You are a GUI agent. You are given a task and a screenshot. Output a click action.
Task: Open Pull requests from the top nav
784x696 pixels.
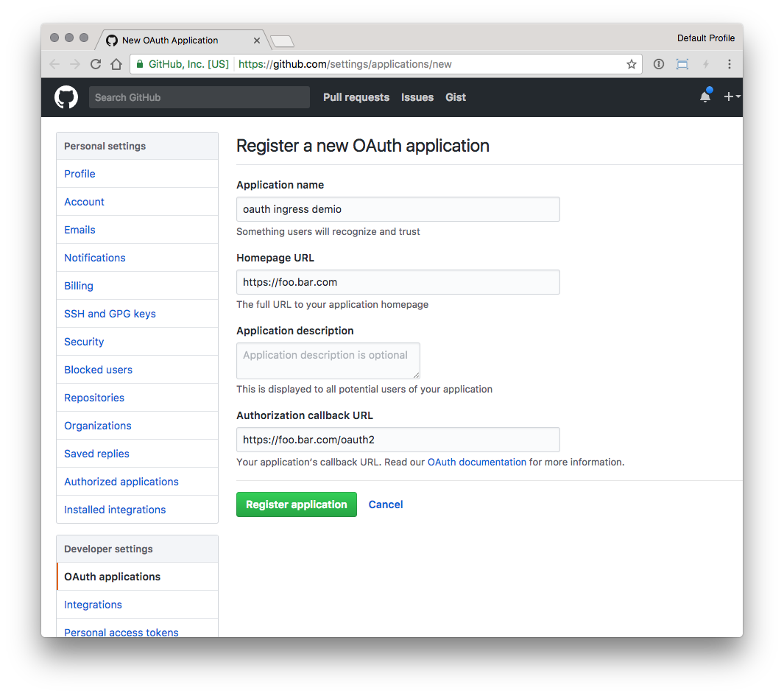coord(356,97)
